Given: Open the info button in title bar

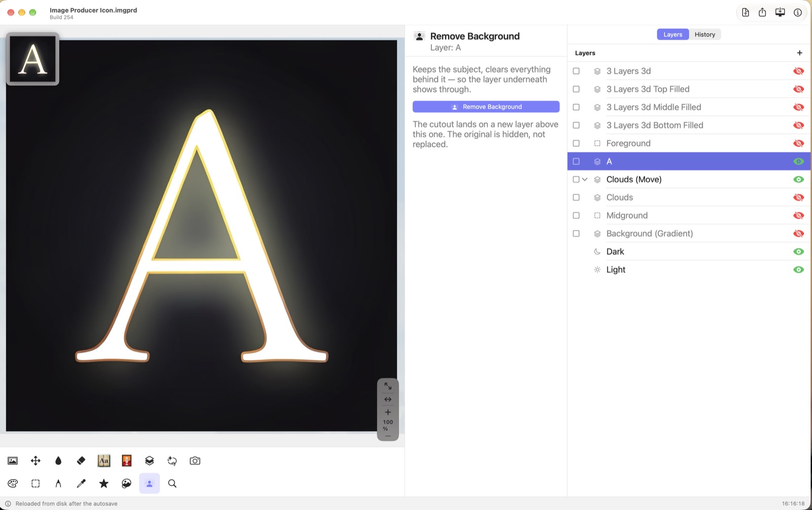Looking at the screenshot, I should (798, 13).
